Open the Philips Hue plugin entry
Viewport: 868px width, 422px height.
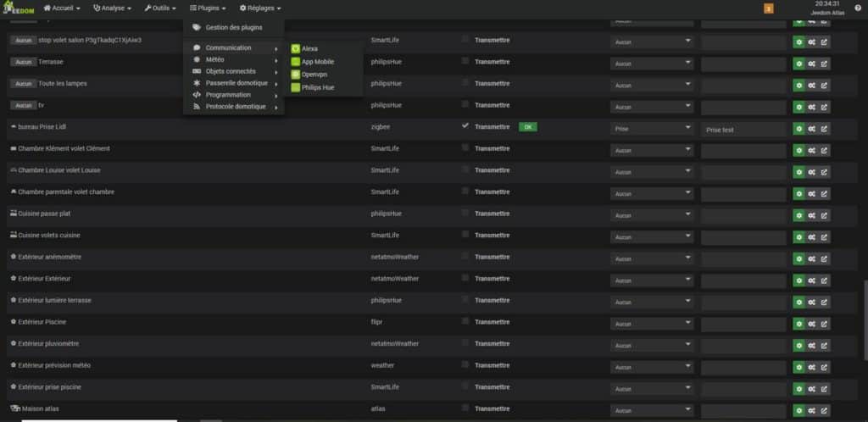[319, 87]
